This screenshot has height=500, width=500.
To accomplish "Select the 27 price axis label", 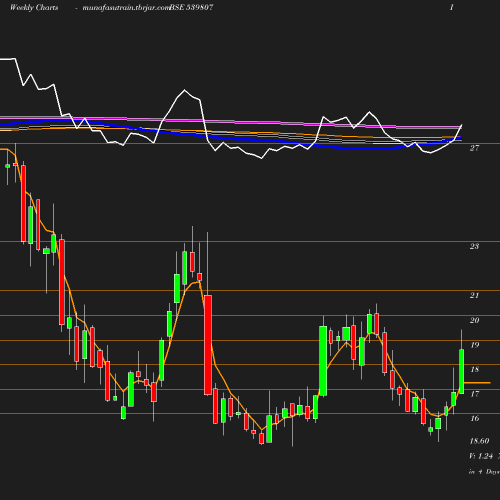I will (x=474, y=148).
